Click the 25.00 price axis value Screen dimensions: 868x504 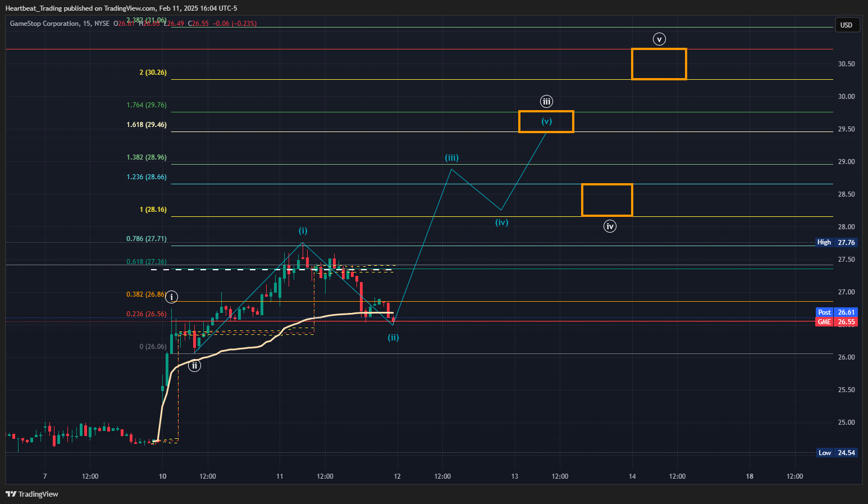(846, 423)
